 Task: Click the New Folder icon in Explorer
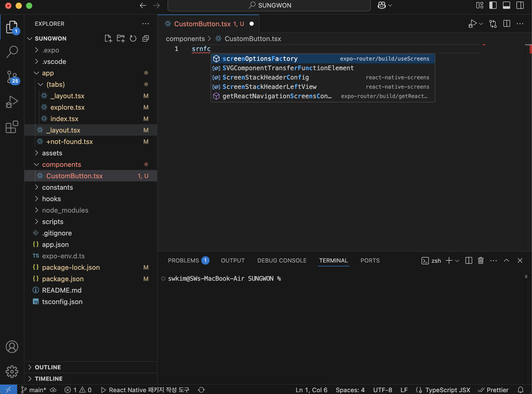121,38
